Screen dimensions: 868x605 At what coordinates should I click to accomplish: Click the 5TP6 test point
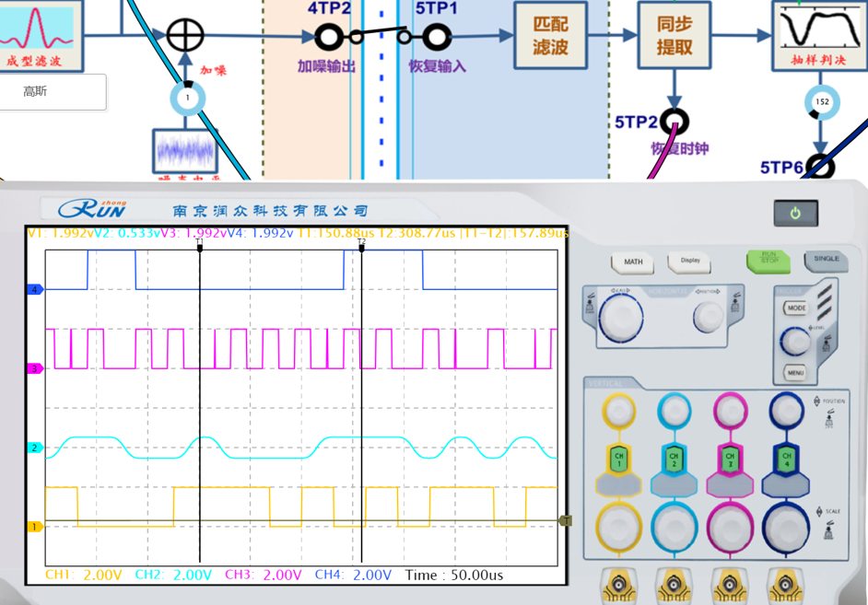coord(819,167)
